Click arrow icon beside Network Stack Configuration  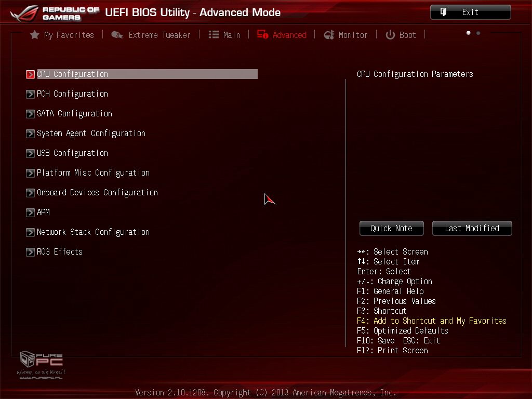[x=30, y=232]
